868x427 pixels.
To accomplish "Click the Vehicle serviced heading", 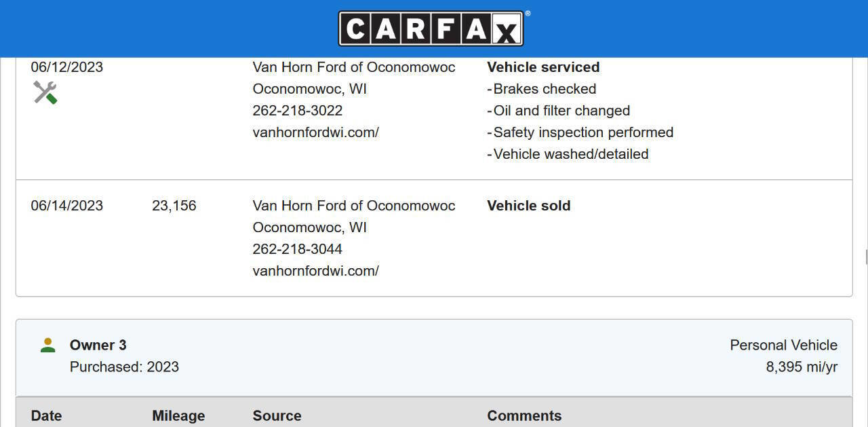I will point(543,67).
